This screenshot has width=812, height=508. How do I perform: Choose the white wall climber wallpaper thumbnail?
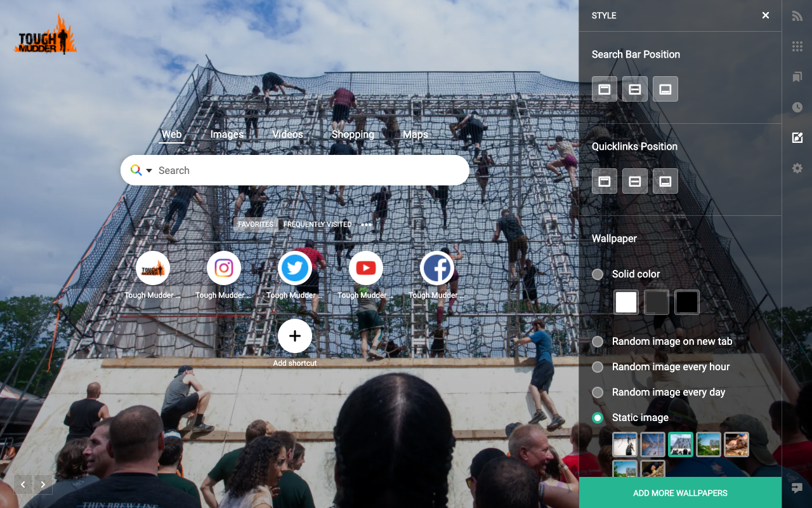pyautogui.click(x=625, y=444)
